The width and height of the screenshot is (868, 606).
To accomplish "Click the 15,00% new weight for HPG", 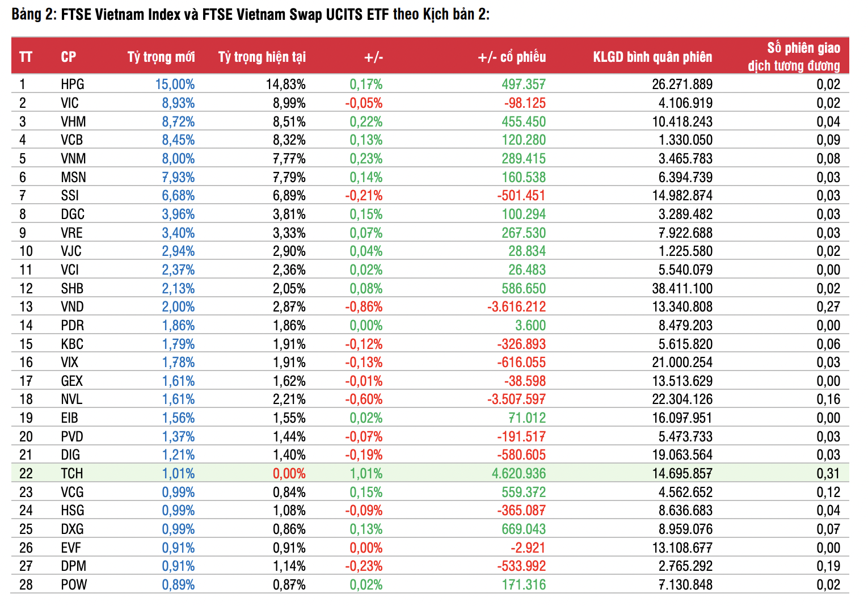I will (x=175, y=85).
